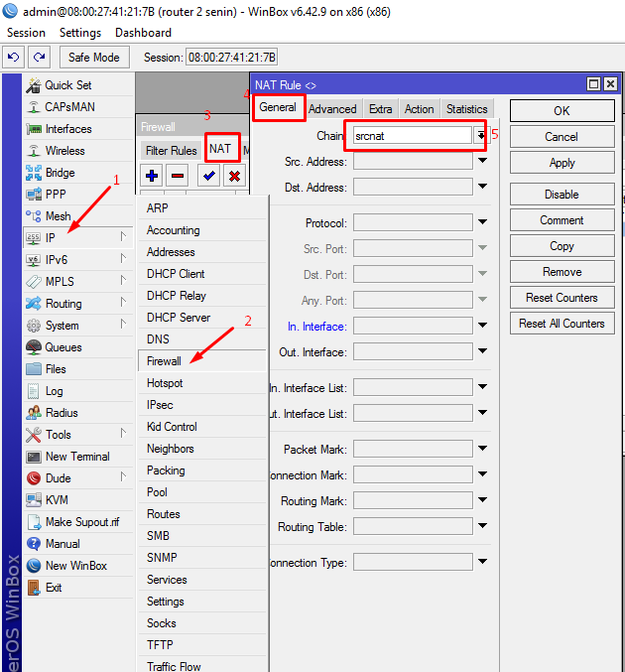Click the Apply button
The width and height of the screenshot is (625, 672).
562,163
